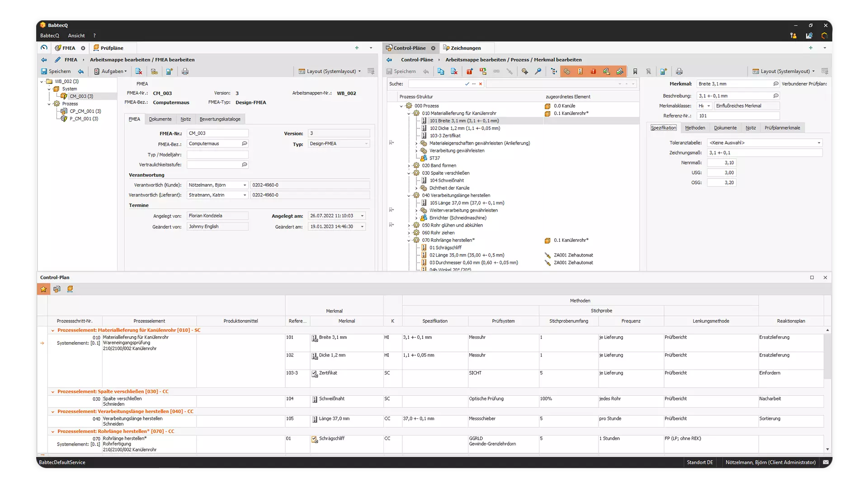Select 102 Dicke 1,2 mm tree item
The width and height of the screenshot is (868, 488).
(x=465, y=128)
